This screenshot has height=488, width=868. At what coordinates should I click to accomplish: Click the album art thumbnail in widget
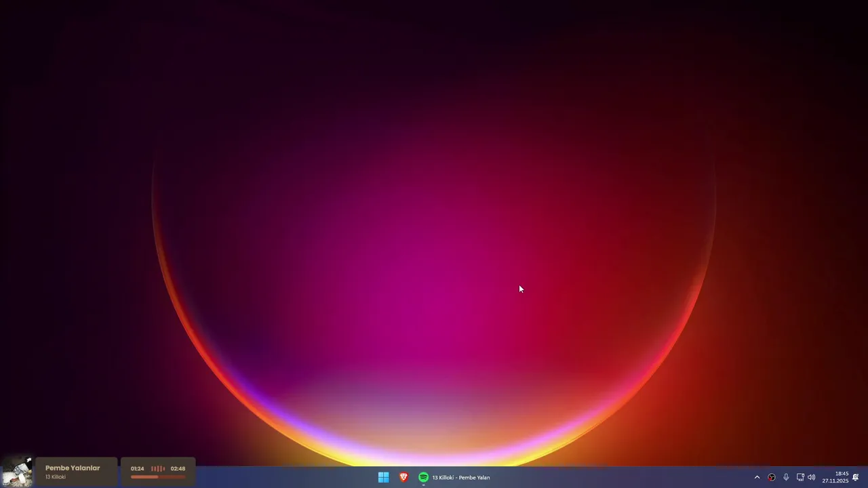tap(17, 472)
